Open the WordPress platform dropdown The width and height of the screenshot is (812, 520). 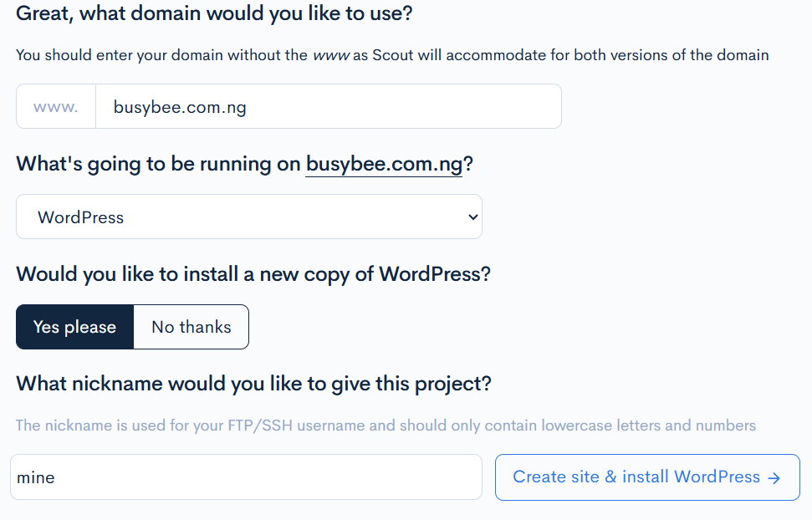[248, 217]
